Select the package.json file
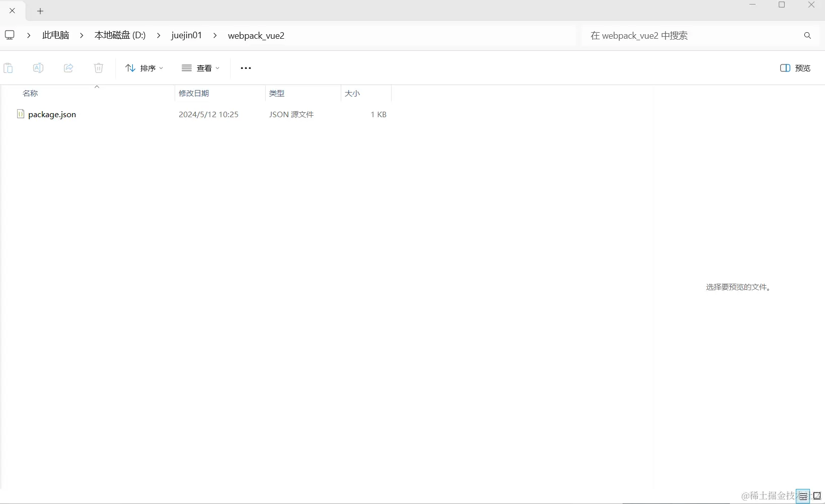The height and width of the screenshot is (504, 825). pyautogui.click(x=52, y=114)
